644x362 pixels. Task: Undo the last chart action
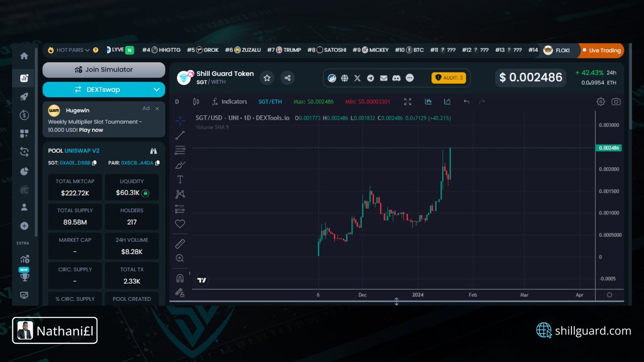466,101
